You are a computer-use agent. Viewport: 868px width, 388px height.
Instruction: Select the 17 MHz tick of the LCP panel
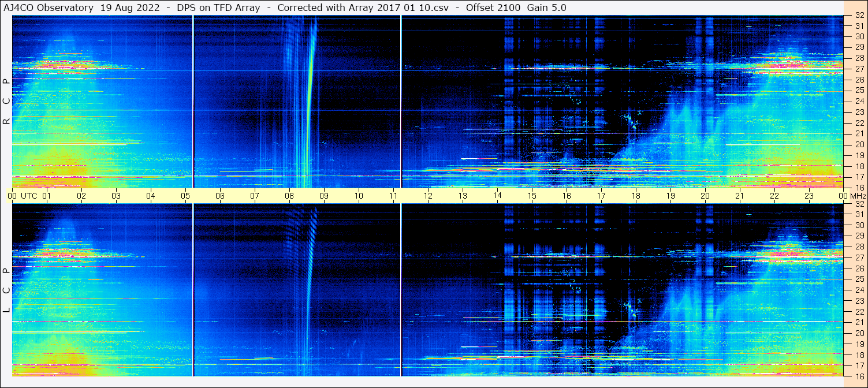point(859,365)
